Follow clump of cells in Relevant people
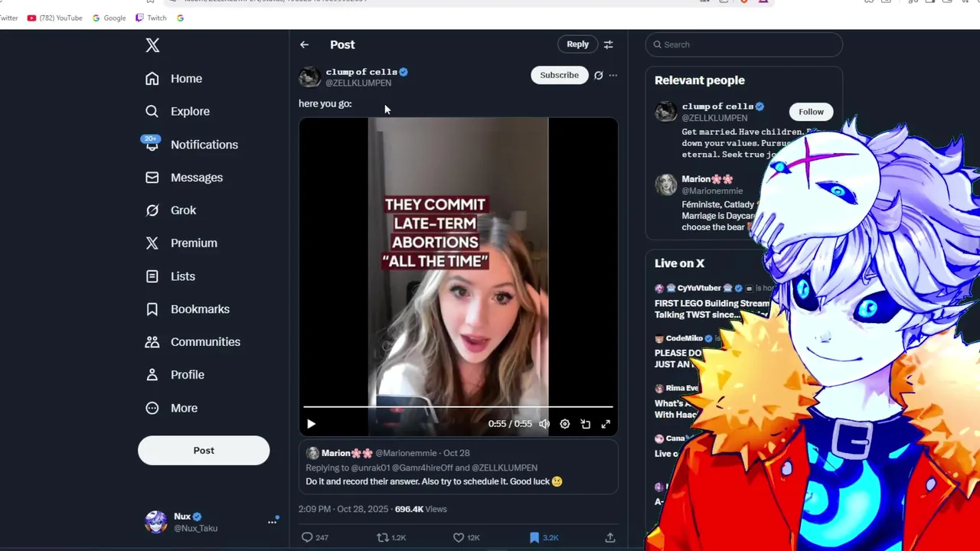 coord(811,112)
